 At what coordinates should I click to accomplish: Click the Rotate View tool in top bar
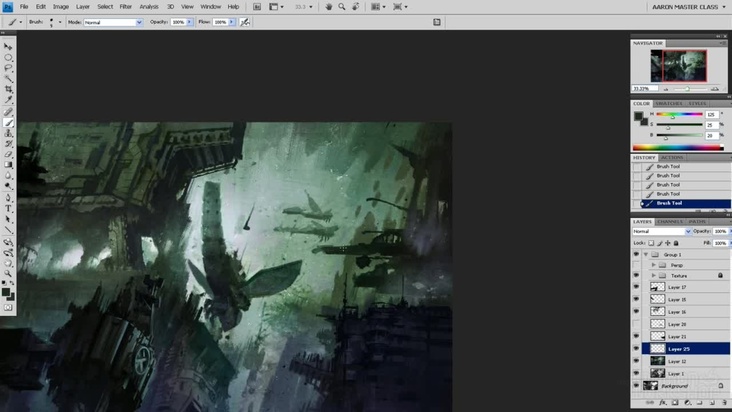click(356, 7)
